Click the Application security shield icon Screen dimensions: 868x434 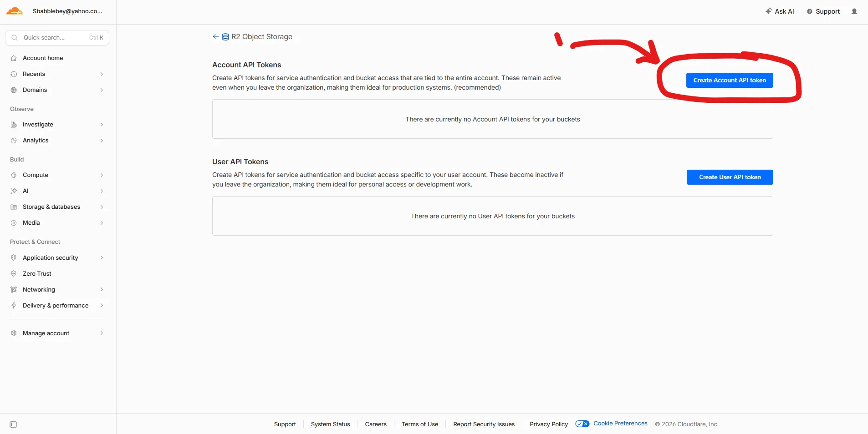point(14,257)
